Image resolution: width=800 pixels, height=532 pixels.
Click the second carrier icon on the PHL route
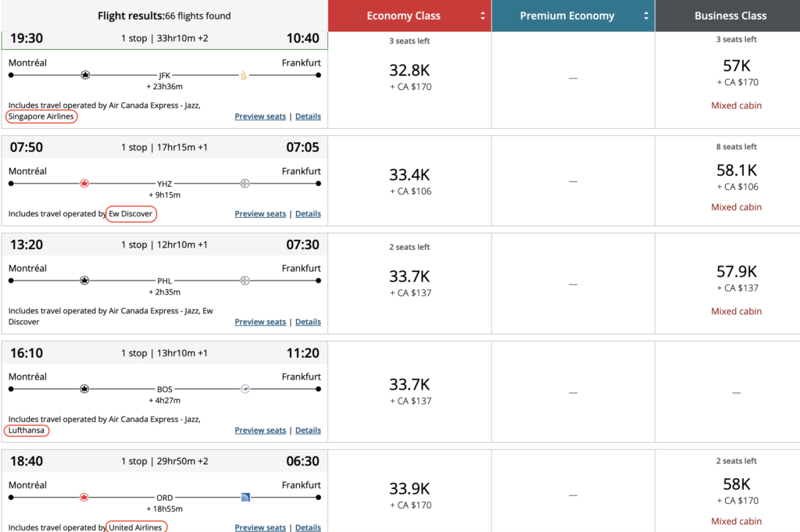245,280
